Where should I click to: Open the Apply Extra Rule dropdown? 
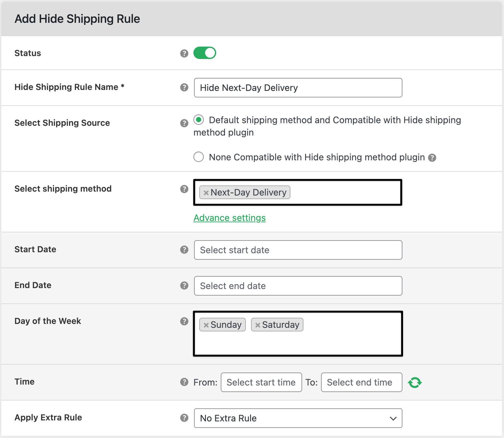(298, 418)
